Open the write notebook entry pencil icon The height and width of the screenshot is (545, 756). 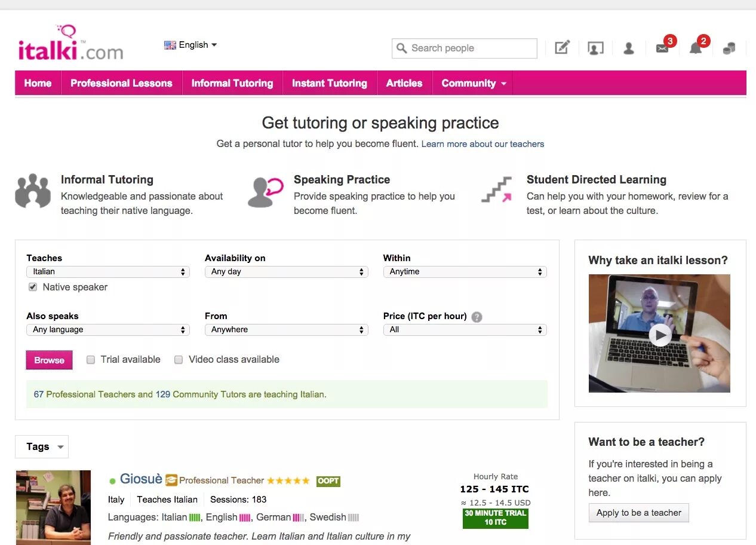562,48
